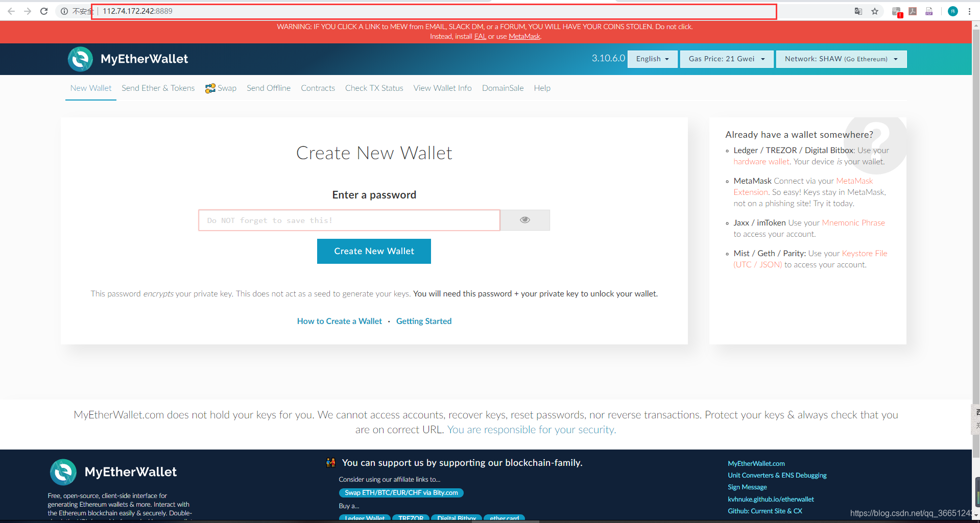Open the Chrome three-dot menu
The height and width of the screenshot is (523, 980).
969,11
